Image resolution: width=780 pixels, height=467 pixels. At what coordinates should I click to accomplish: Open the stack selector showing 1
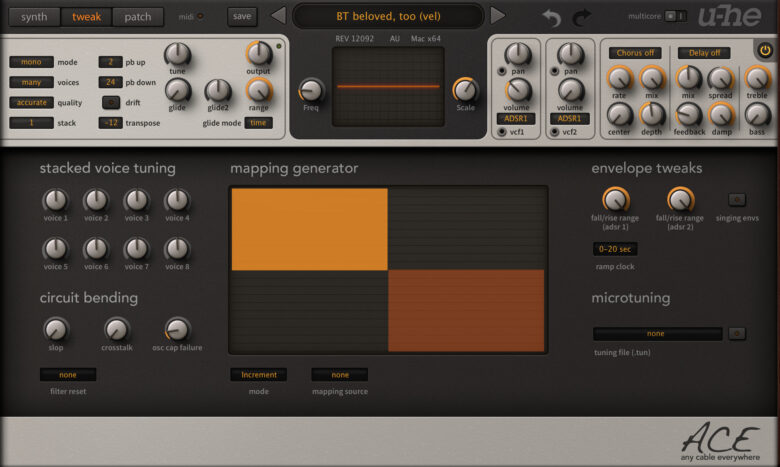[31, 123]
